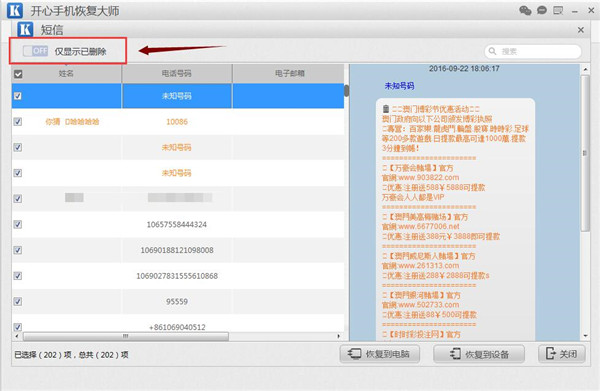
Task: Toggle the show-only-deleted OFF switch
Action: [x=35, y=51]
